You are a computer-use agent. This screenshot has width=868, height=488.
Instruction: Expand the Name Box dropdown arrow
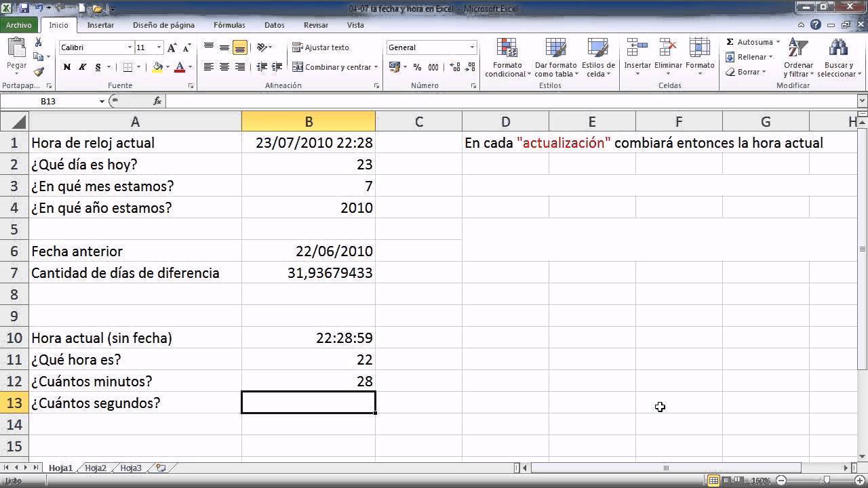point(102,101)
